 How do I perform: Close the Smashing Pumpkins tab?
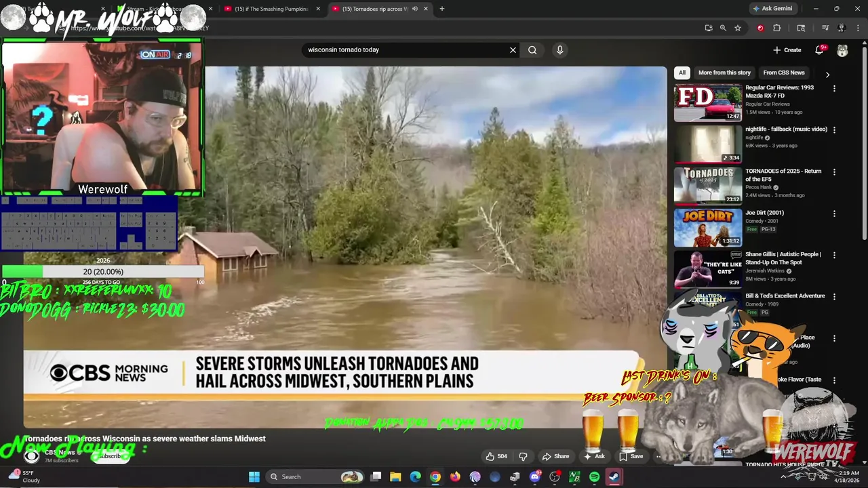click(318, 9)
